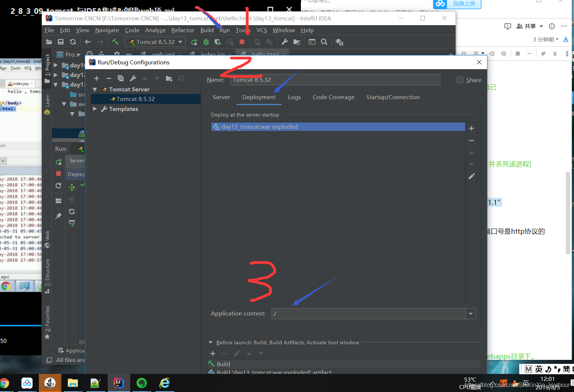Run with Coverage shield icon

218,42
